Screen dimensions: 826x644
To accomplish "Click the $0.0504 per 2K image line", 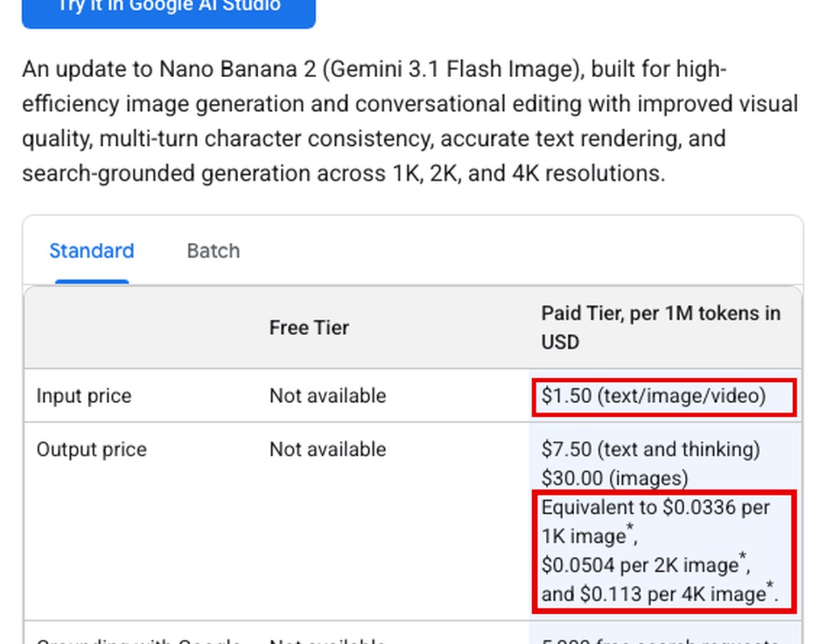I will pos(645,566).
